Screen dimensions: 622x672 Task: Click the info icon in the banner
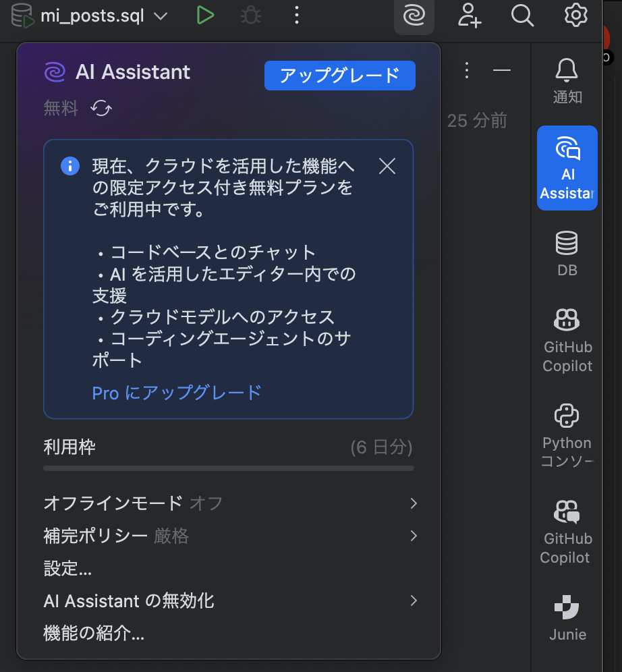[70, 166]
